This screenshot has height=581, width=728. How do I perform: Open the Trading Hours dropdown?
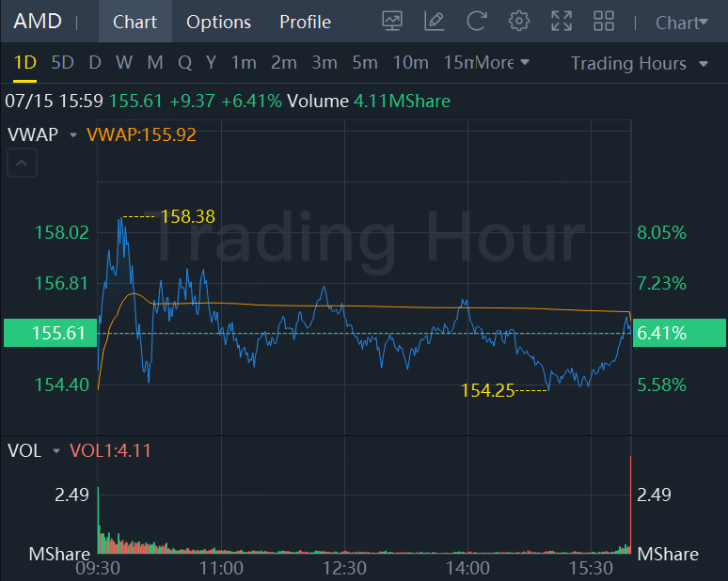(x=640, y=63)
